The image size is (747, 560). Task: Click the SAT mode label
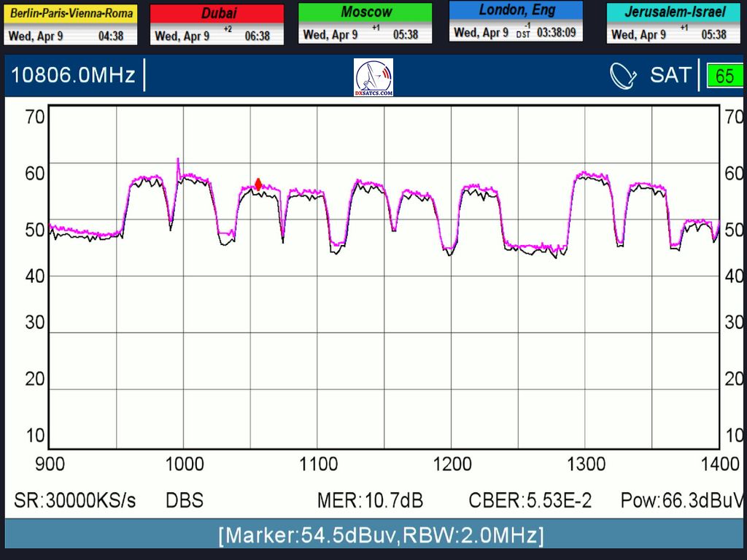tap(670, 75)
